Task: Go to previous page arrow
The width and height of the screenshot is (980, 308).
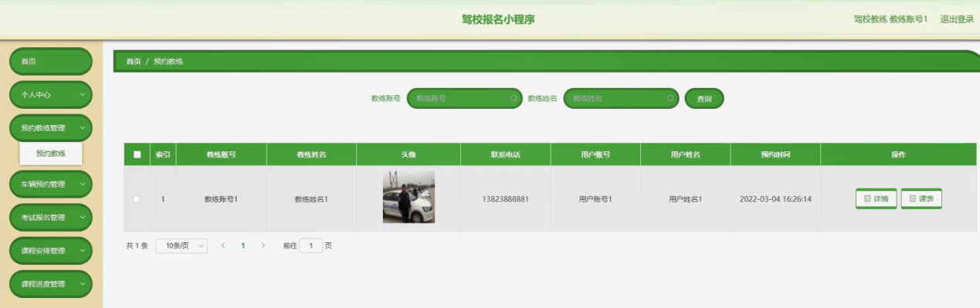Action: tap(223, 245)
